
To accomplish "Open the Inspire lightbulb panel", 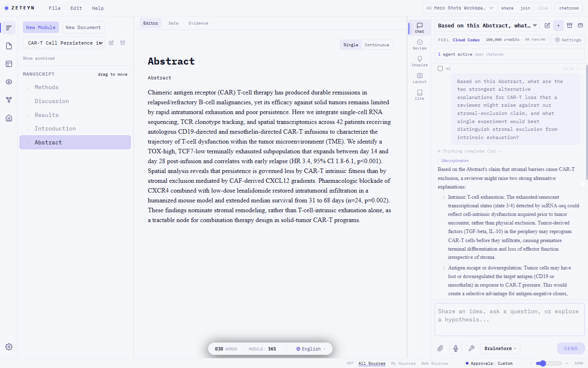I will [420, 61].
